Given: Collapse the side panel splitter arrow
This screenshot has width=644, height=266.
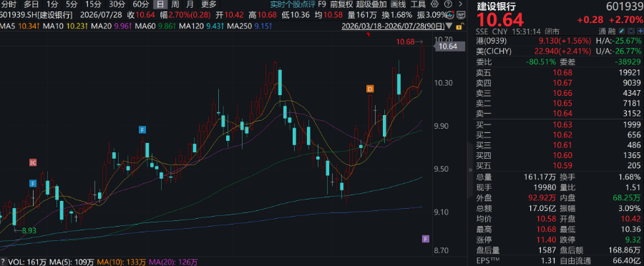Looking at the screenshot, I should (470, 170).
